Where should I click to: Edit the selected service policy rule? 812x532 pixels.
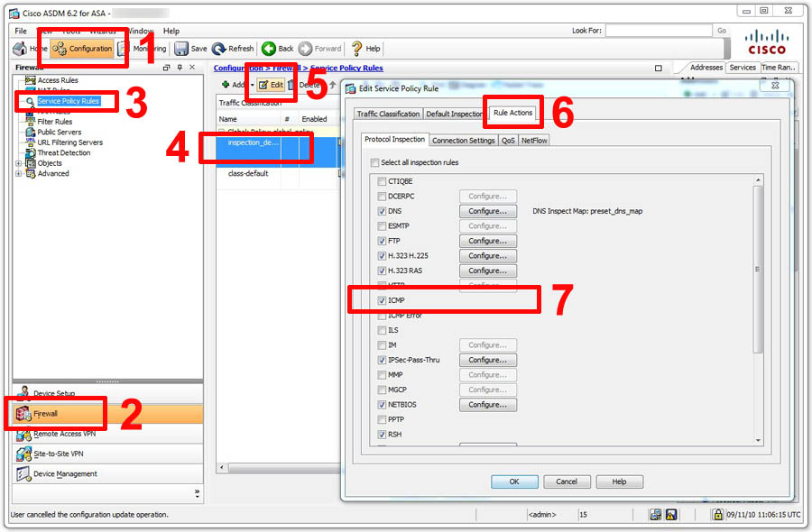(x=271, y=85)
